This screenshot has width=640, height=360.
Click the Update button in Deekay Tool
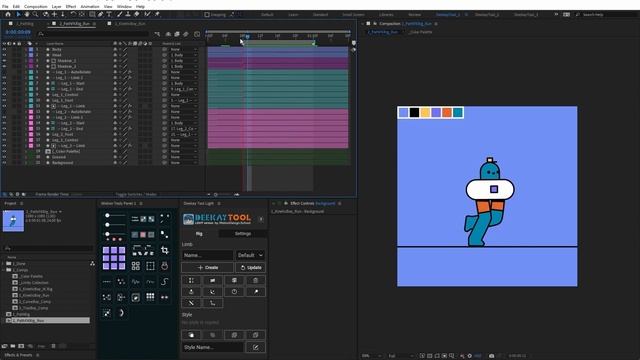tap(251, 268)
